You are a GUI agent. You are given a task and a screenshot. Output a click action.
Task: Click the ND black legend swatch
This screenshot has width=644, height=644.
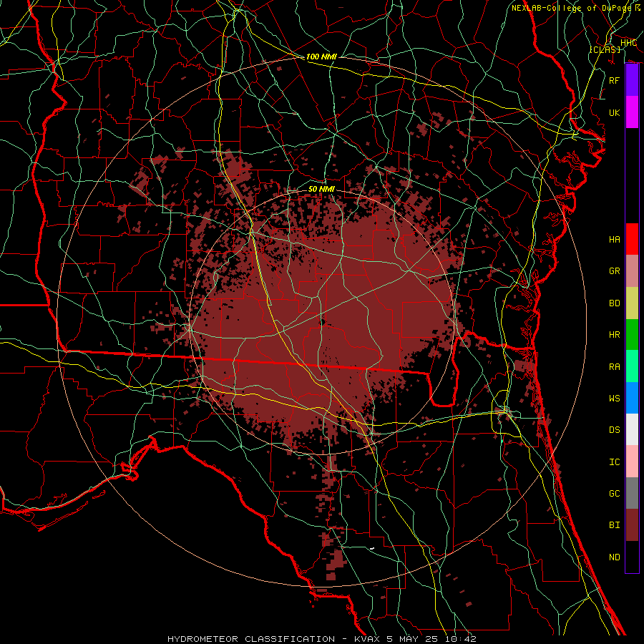pos(632,557)
